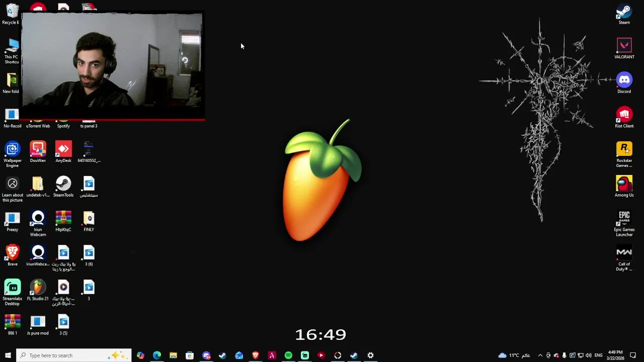
Task: Select the video file named 3 (6)
Action: coord(89,256)
